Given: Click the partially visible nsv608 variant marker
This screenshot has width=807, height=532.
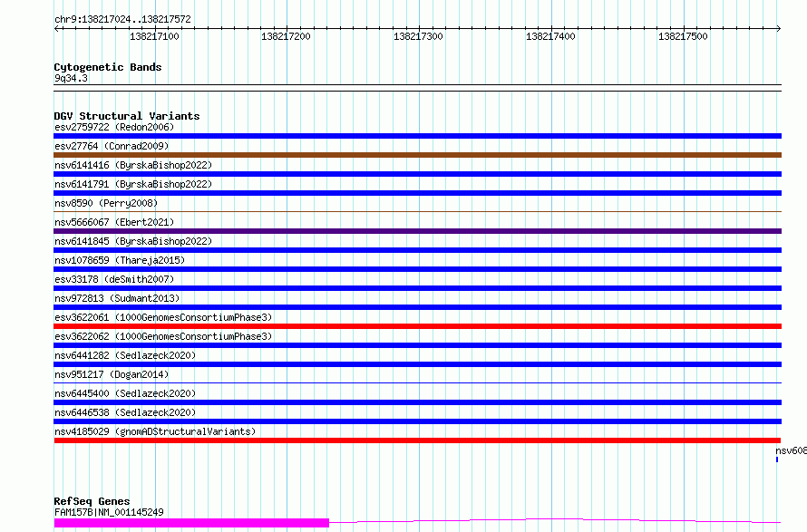Looking at the screenshot, I should [x=777, y=459].
